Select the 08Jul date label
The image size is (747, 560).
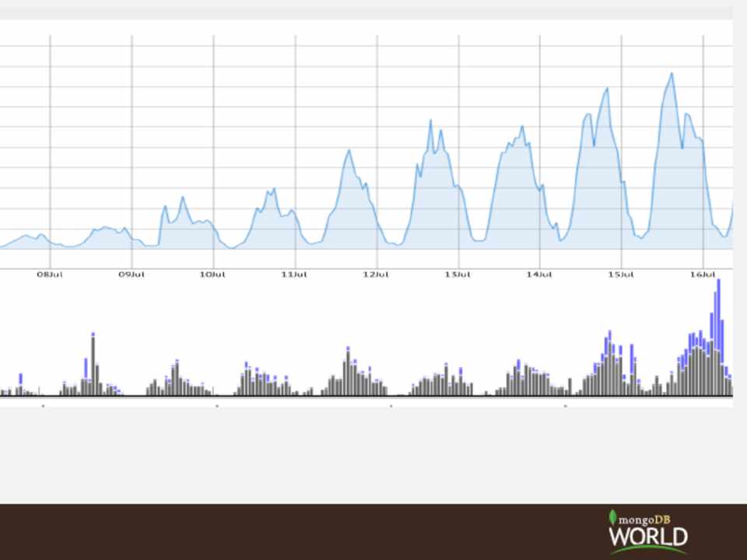click(x=50, y=275)
